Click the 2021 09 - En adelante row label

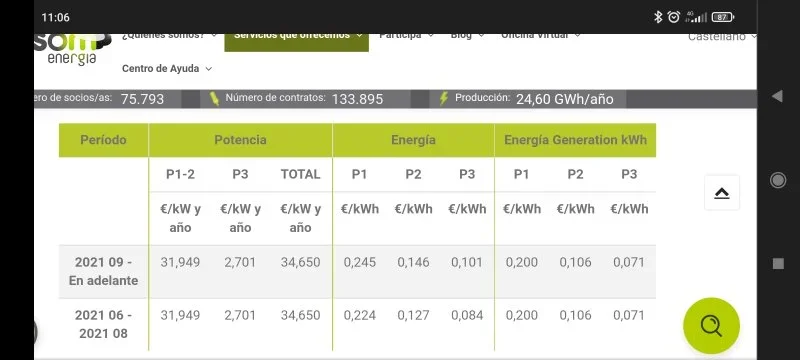pyautogui.click(x=104, y=271)
